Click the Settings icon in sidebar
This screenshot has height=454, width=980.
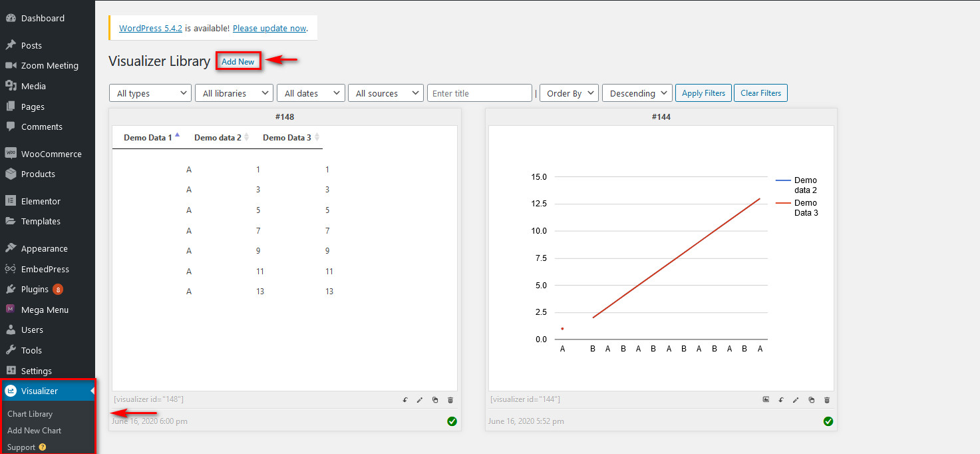click(x=11, y=371)
